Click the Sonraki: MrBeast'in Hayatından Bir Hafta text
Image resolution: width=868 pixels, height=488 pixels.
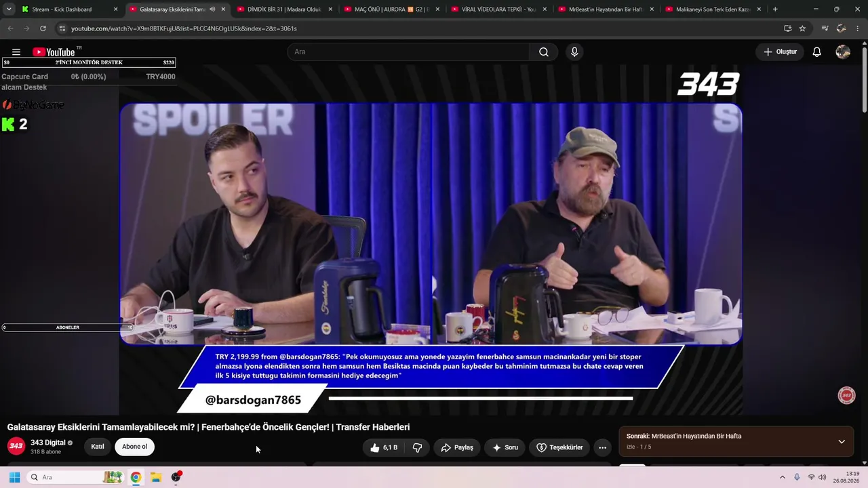click(x=684, y=436)
